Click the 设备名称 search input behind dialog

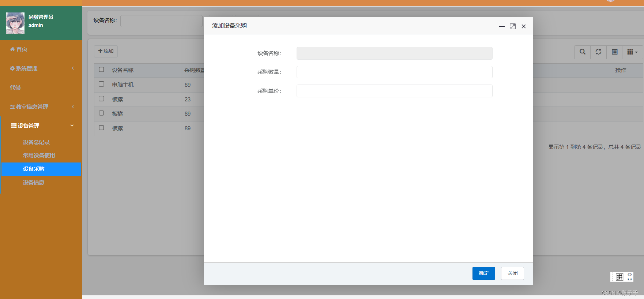pyautogui.click(x=161, y=21)
